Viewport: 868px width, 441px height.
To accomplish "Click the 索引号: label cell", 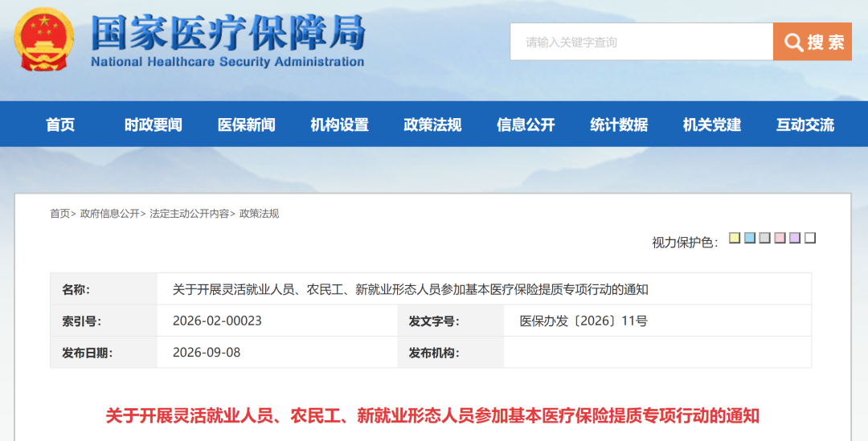I will point(104,321).
